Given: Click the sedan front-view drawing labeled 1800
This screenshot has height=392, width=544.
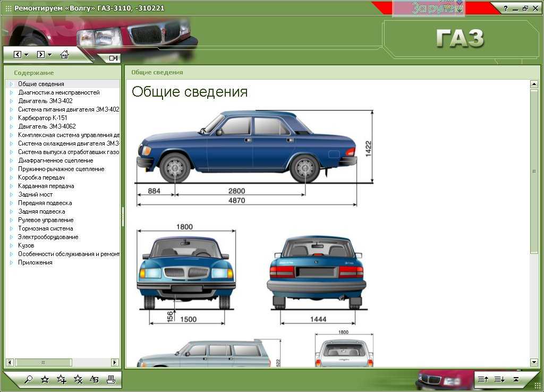Looking at the screenshot, I should [x=186, y=272].
